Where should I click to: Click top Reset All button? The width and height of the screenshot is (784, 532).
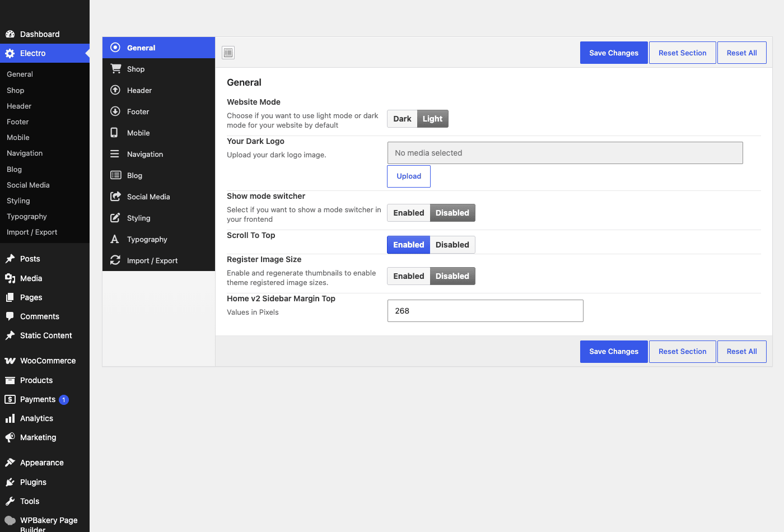pyautogui.click(x=741, y=53)
